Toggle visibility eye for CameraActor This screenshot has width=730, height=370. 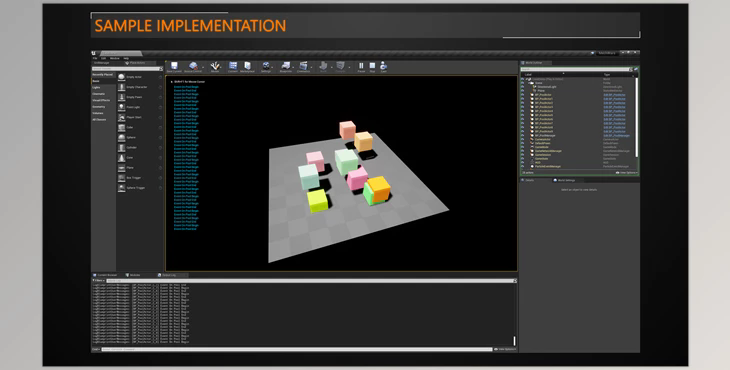pyautogui.click(x=522, y=139)
